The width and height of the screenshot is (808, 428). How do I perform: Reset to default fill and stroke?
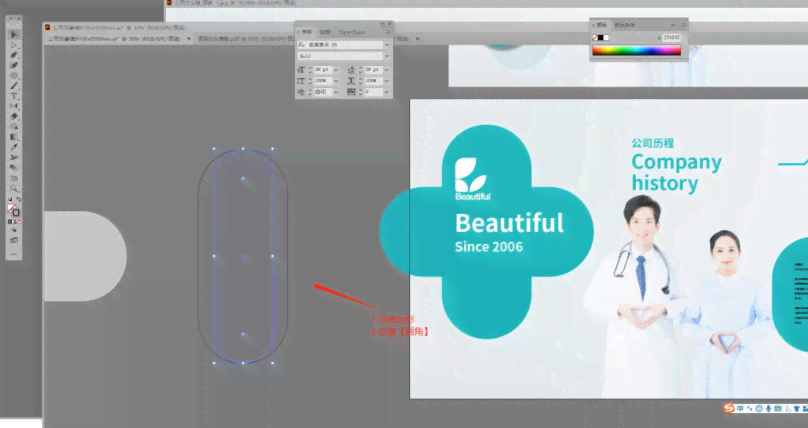coord(10,199)
